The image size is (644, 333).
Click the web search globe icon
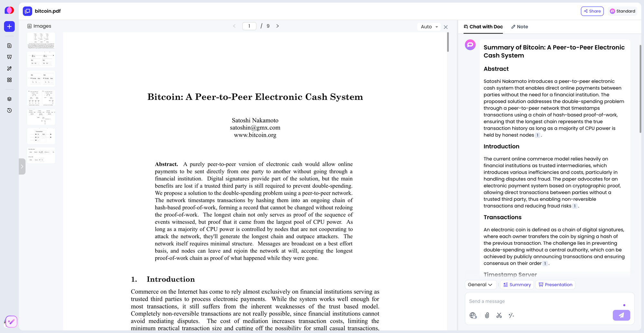tap(473, 316)
